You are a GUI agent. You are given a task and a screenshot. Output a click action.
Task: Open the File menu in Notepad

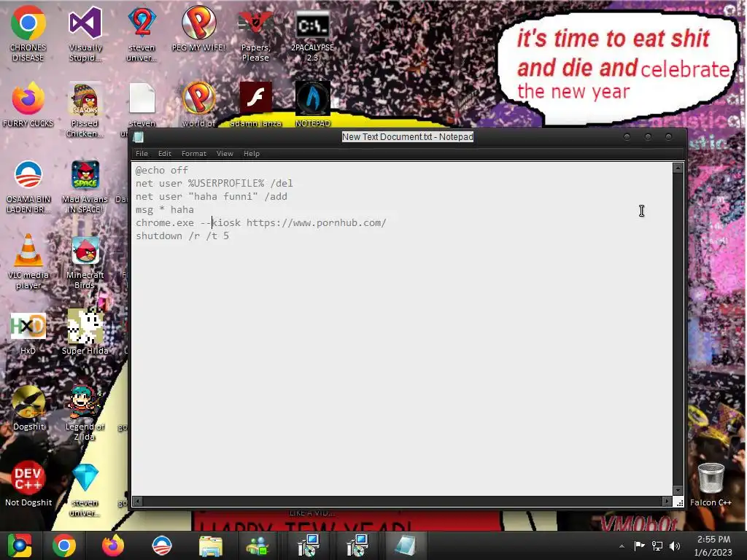pyautogui.click(x=142, y=153)
